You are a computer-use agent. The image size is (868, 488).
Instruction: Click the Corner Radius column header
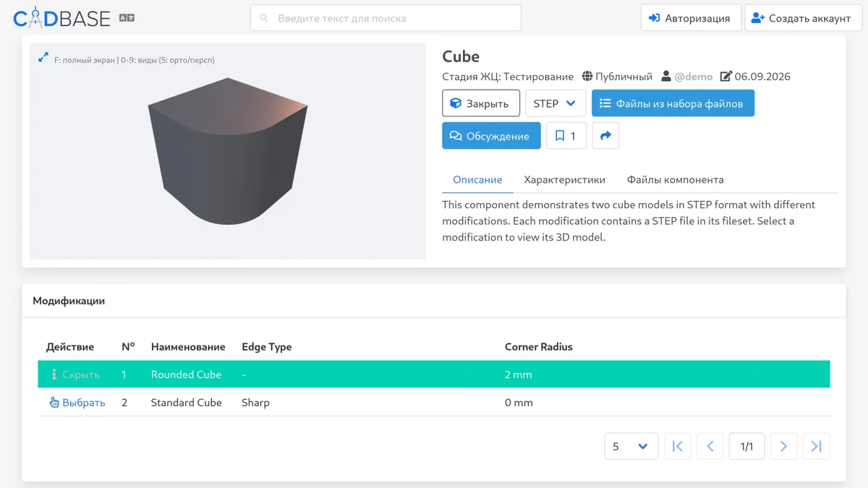point(538,347)
